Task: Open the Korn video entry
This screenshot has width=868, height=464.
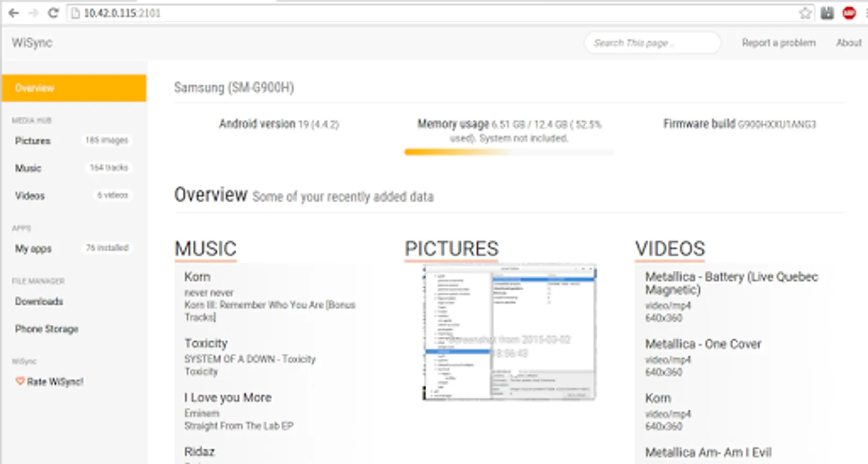Action: [x=658, y=398]
